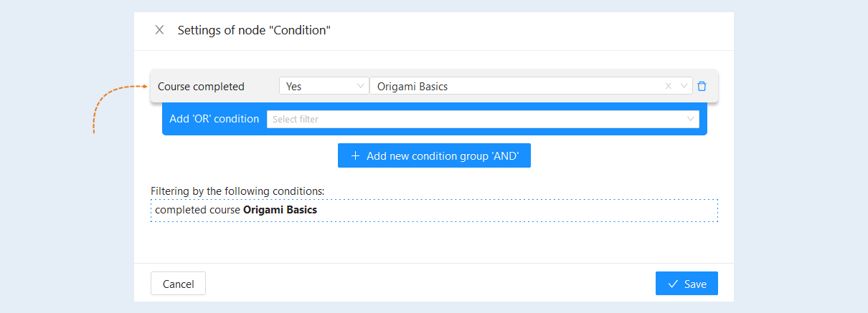Click the Add 'OR' condition label
The height and width of the screenshot is (313, 868).
coord(214,119)
